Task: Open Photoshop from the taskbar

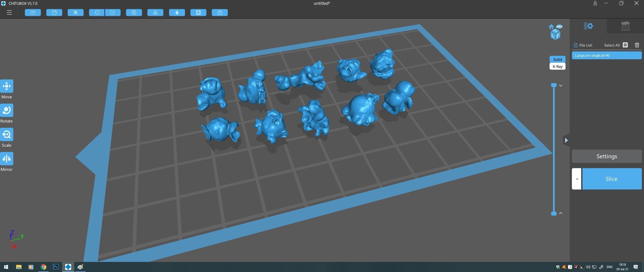Action: pyautogui.click(x=56, y=267)
